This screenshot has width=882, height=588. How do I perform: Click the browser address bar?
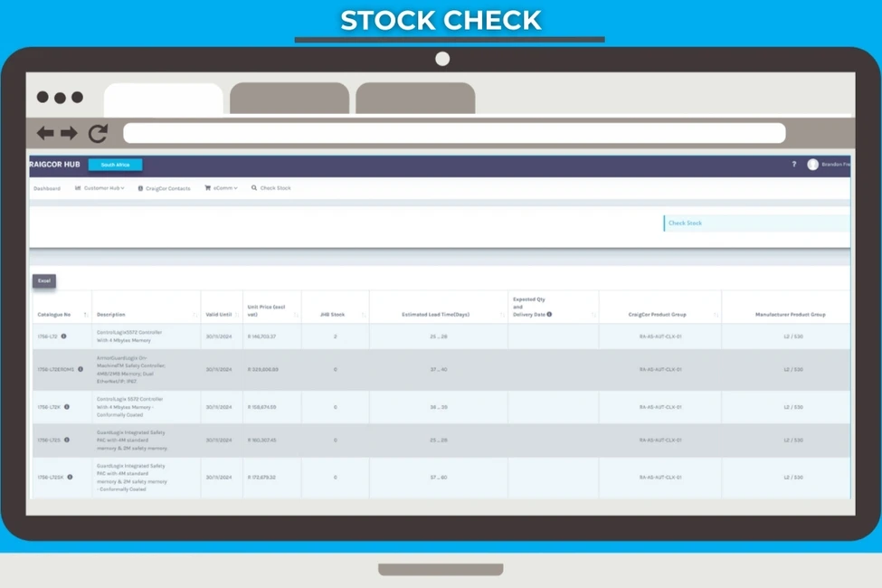point(454,133)
